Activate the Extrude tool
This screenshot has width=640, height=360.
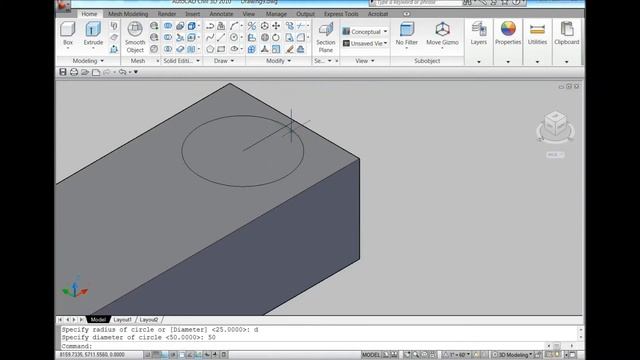[93, 34]
